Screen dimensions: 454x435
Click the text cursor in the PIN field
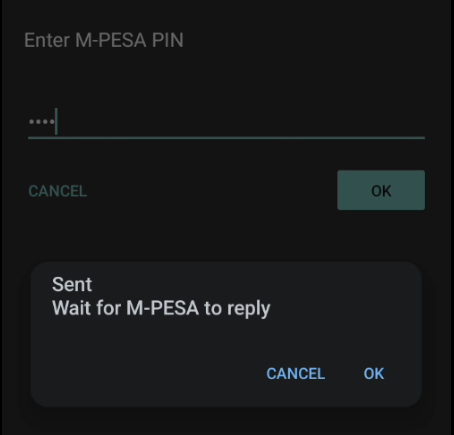[x=57, y=121]
